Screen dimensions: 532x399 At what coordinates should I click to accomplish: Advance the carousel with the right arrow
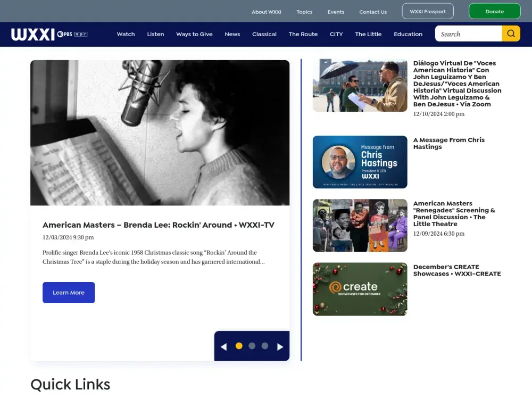coord(280,346)
